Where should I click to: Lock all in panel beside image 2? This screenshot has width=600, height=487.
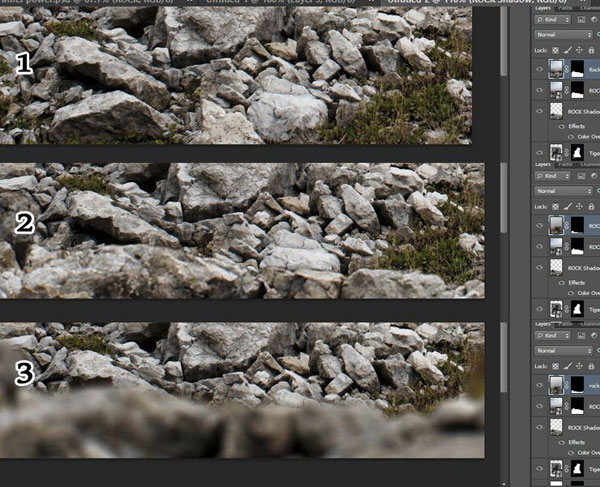[591, 207]
